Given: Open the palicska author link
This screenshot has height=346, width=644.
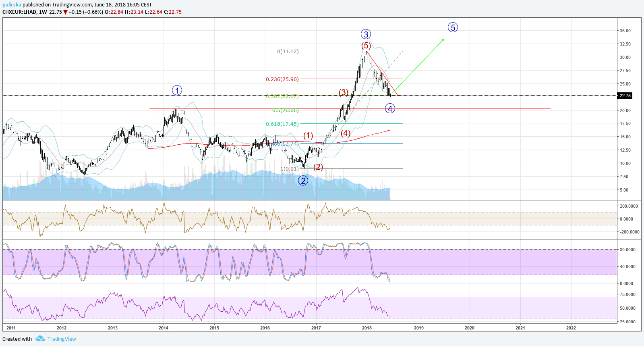Looking at the screenshot, I should (12, 5).
